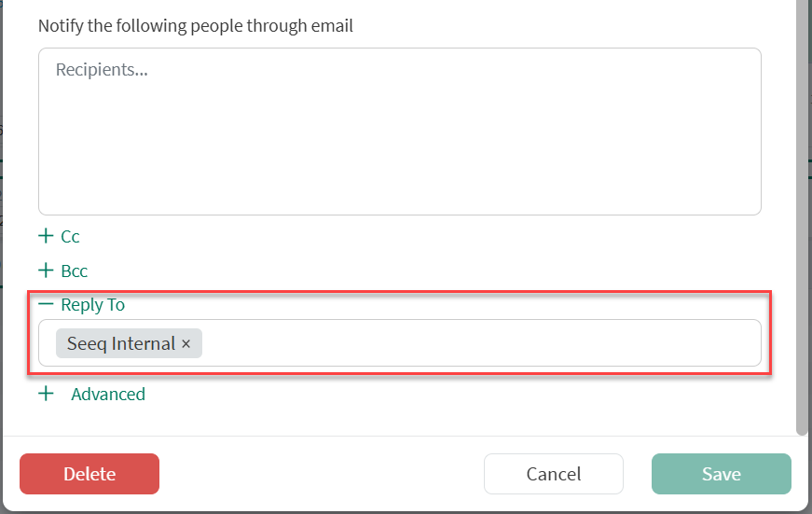Click the minus icon beside Reply To
This screenshot has width=812, height=514.
pyautogui.click(x=46, y=304)
